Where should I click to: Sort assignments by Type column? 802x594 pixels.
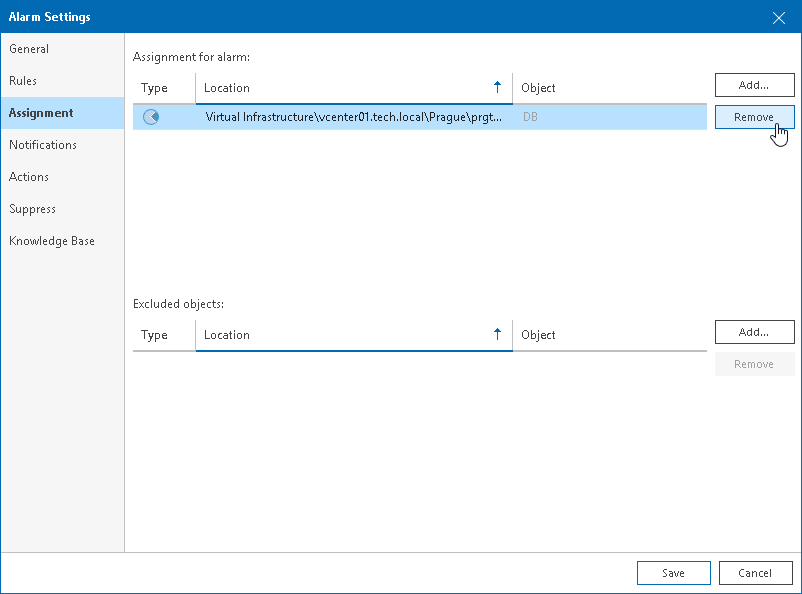155,88
